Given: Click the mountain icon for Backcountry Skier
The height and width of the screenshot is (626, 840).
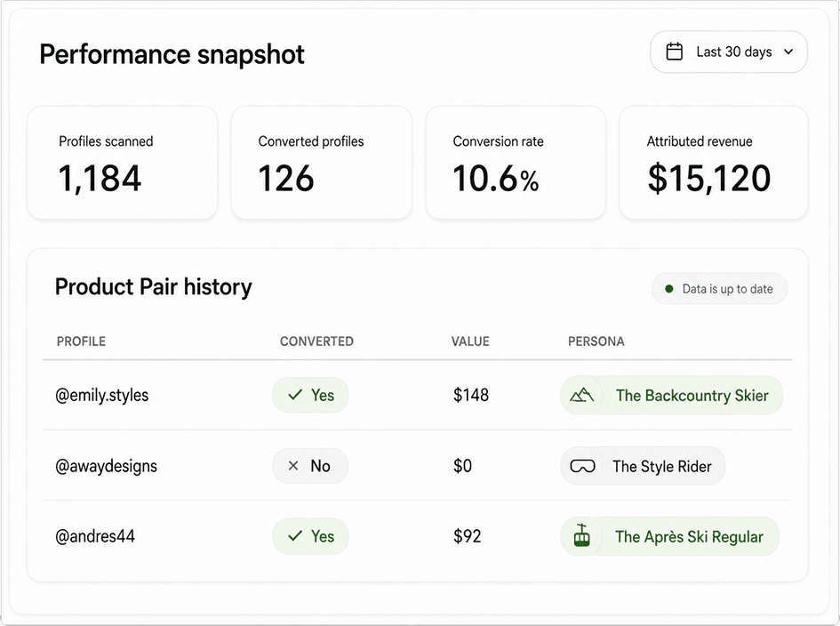Looking at the screenshot, I should (582, 396).
